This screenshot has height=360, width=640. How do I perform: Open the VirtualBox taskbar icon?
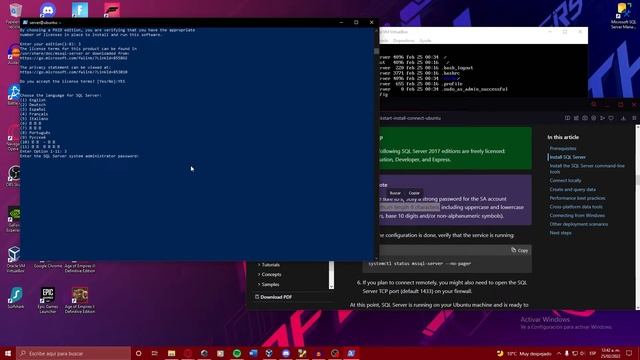tap(269, 353)
